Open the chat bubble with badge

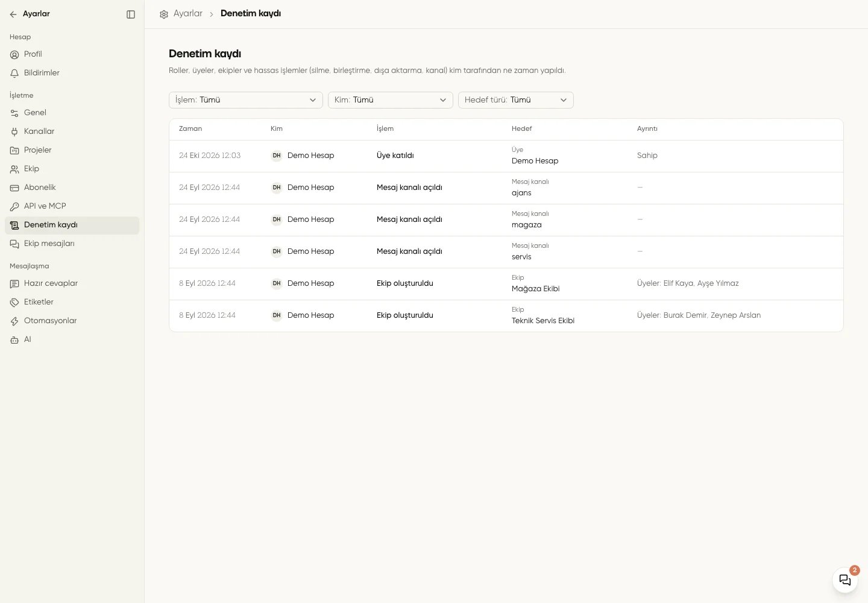[845, 580]
